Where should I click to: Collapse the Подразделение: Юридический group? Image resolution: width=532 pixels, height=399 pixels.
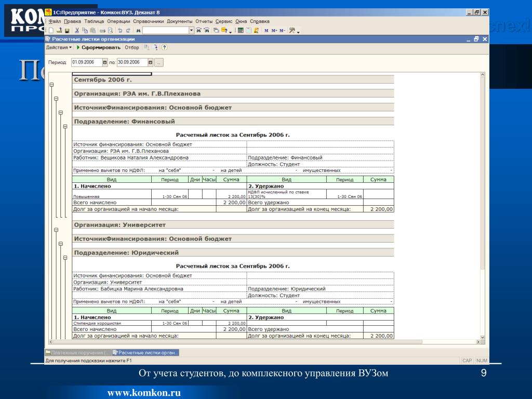pos(65,258)
